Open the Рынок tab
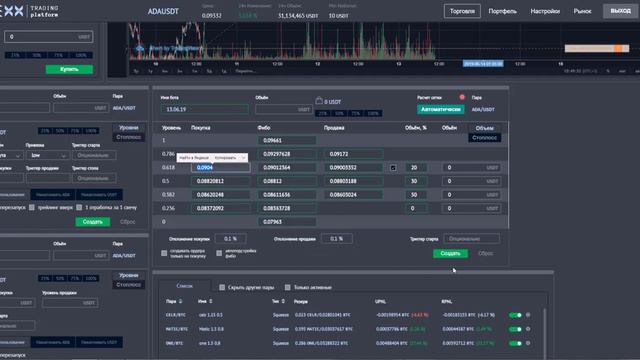 (x=582, y=11)
